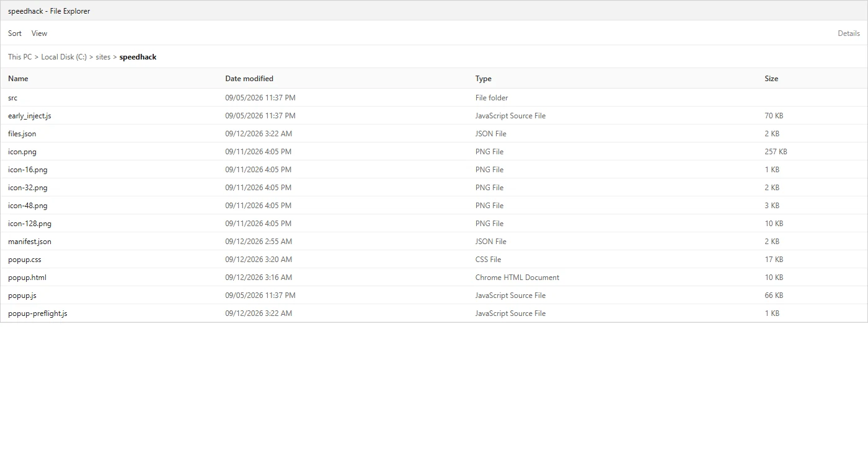Select the early_inject.js file
This screenshot has height=451, width=868.
pos(434,116)
